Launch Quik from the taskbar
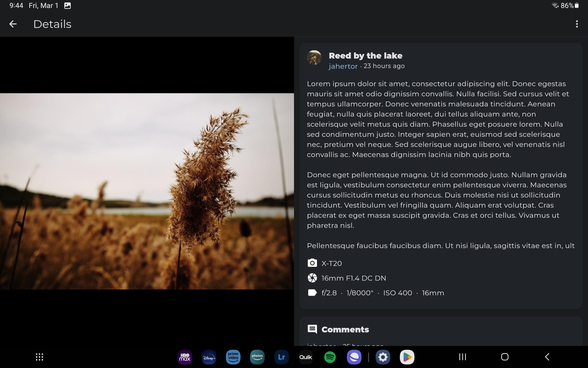This screenshot has height=368, width=588. [x=306, y=357]
